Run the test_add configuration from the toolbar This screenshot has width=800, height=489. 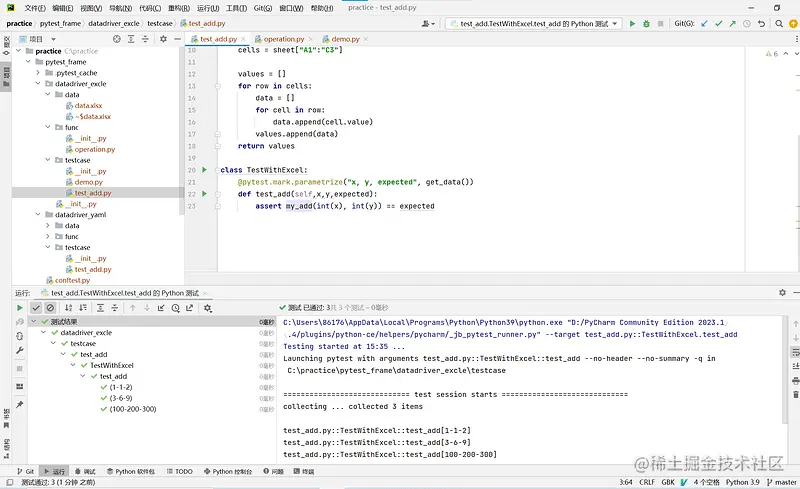(x=632, y=23)
